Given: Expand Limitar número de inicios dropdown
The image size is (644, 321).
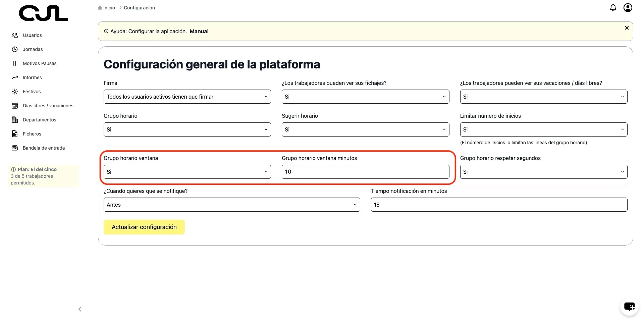Looking at the screenshot, I should [544, 129].
